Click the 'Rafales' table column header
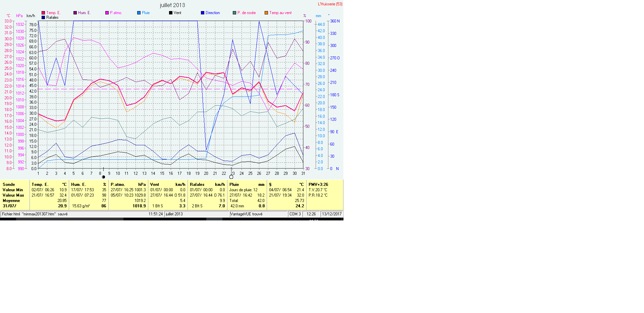The height and width of the screenshot is (313, 644). [197, 185]
